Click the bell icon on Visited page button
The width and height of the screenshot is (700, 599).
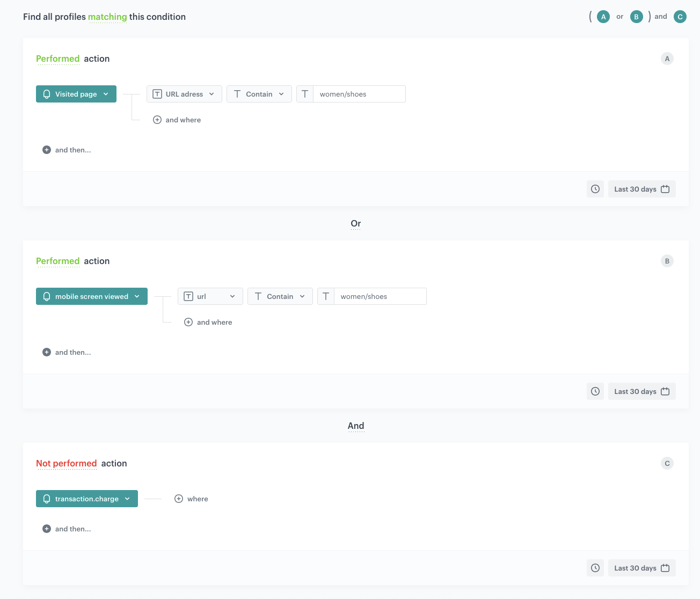[x=46, y=93]
